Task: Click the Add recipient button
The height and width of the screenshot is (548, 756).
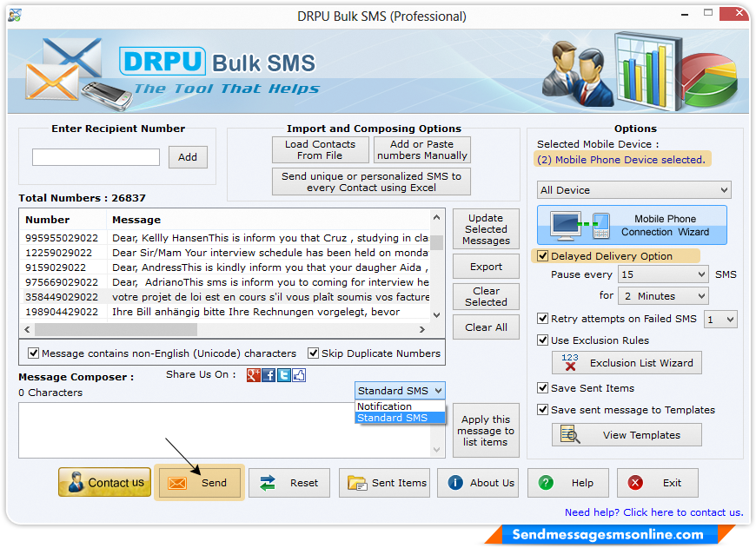Action: (188, 157)
